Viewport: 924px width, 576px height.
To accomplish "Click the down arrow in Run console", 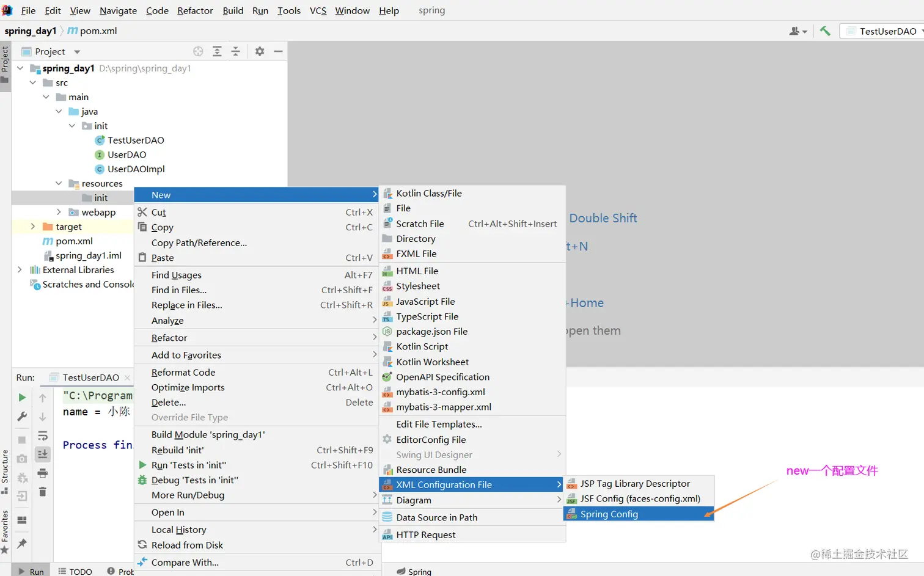I will (x=43, y=417).
